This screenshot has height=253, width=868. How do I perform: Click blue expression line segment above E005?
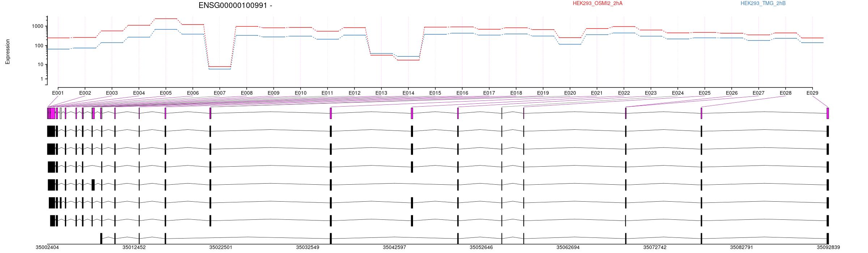pyautogui.click(x=166, y=29)
